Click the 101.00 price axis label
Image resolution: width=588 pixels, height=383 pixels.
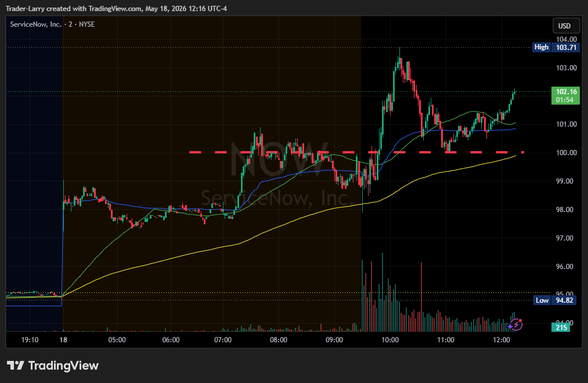pyautogui.click(x=567, y=124)
